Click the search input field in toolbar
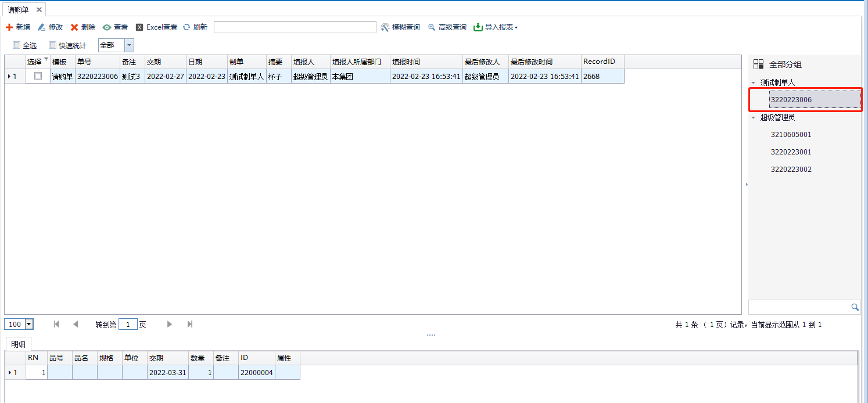The image size is (868, 403). [x=295, y=27]
